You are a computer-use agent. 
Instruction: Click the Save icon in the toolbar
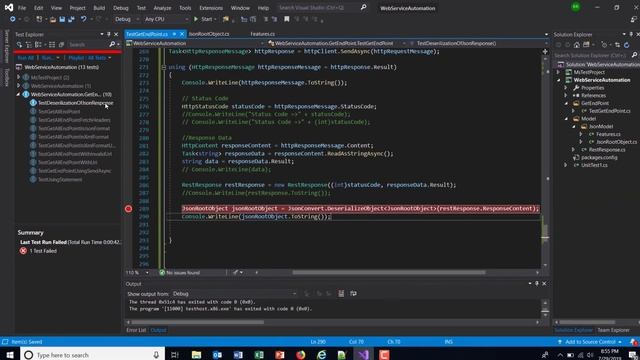tap(62, 19)
